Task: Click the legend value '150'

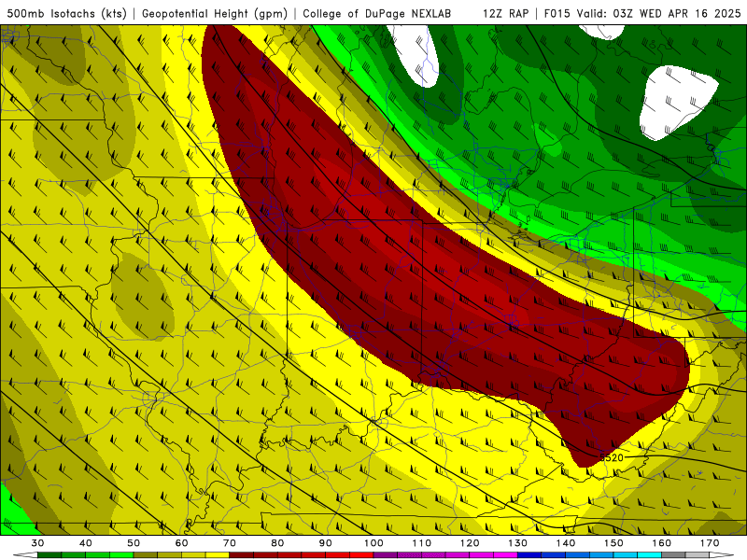Action: 613,543
